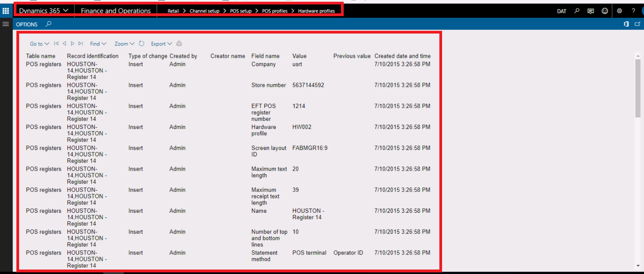Click the Creator name header

point(228,56)
